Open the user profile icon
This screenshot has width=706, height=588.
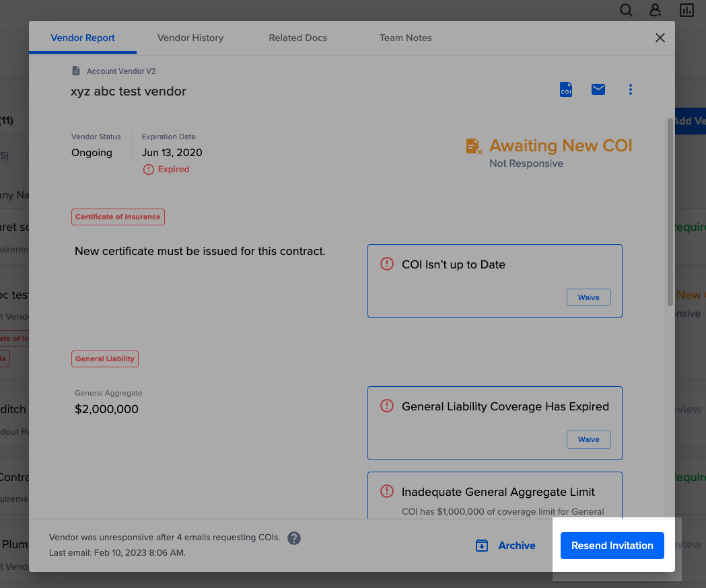pos(655,10)
